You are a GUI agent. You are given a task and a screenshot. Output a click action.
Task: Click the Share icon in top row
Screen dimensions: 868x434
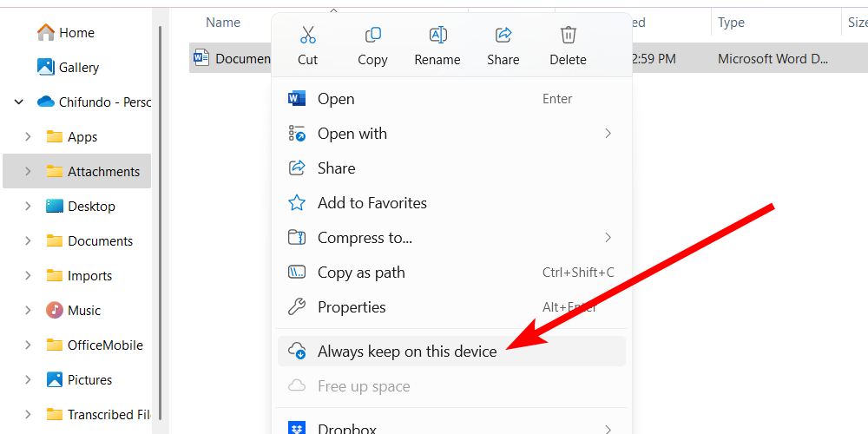click(503, 35)
